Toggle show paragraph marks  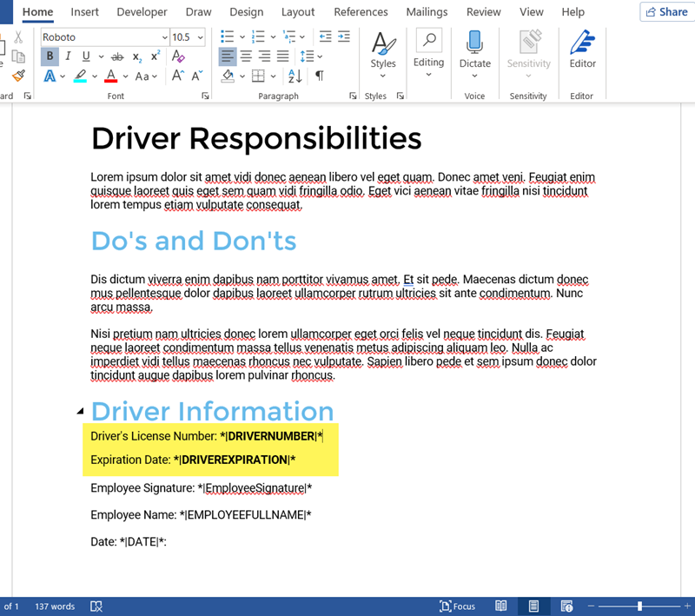320,76
